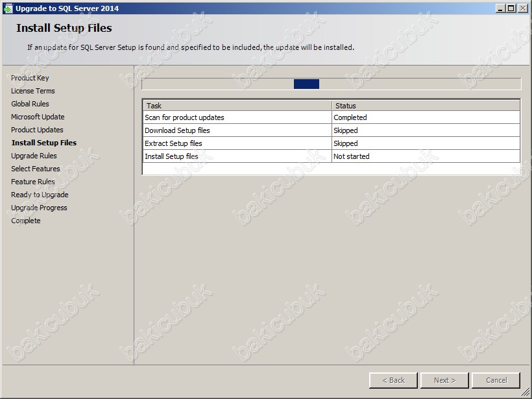The height and width of the screenshot is (399, 532).
Task: Select the Upgrade Rules step
Action: (34, 156)
